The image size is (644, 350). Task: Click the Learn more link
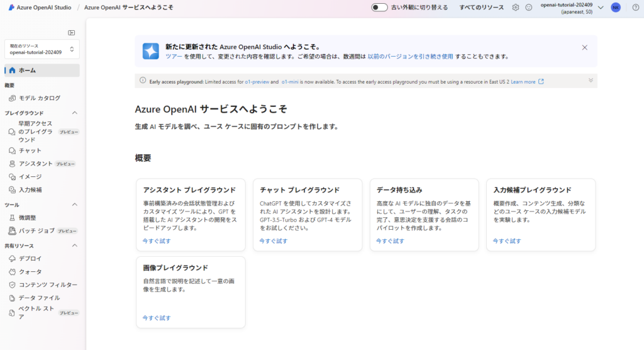[x=523, y=82]
